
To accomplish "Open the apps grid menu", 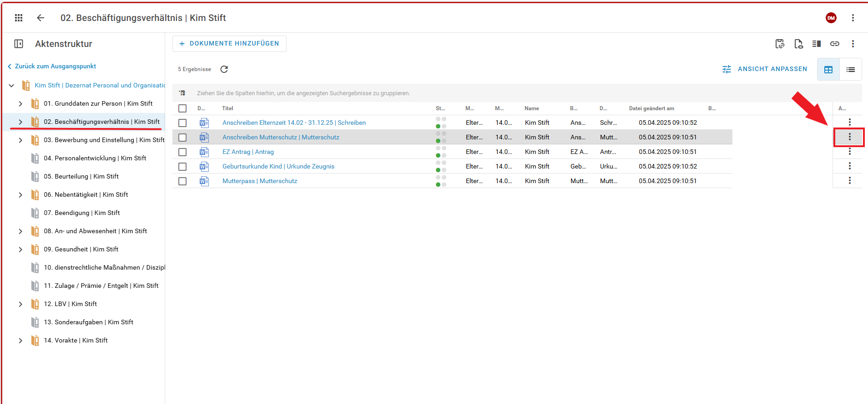I will [x=19, y=18].
